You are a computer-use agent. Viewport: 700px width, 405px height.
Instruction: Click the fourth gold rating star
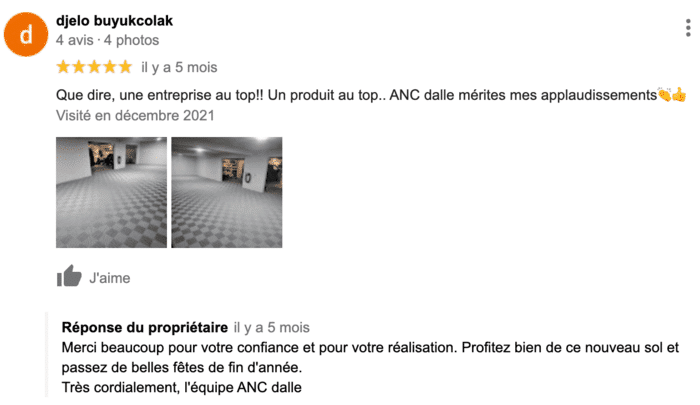109,67
